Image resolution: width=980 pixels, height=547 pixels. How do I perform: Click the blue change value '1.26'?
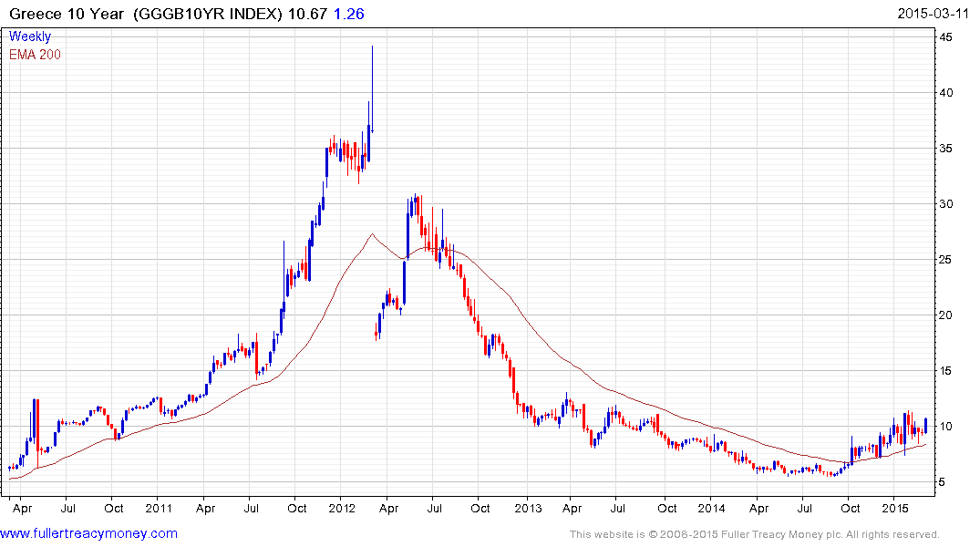349,14
